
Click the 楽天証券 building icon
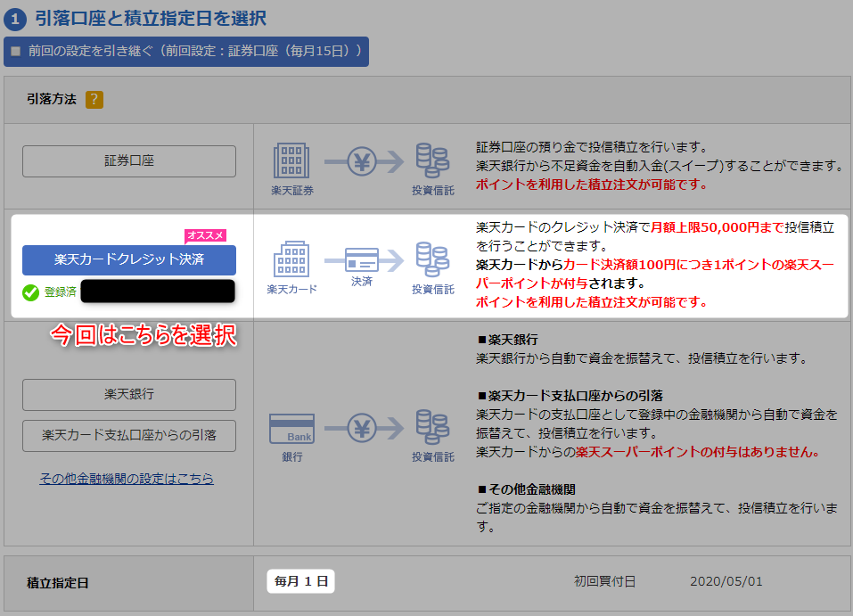[x=291, y=160]
